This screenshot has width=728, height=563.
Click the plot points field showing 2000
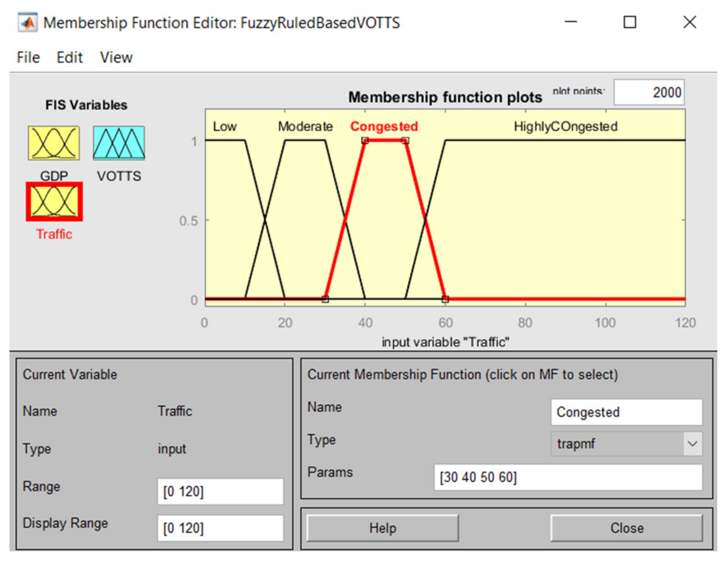coord(649,92)
